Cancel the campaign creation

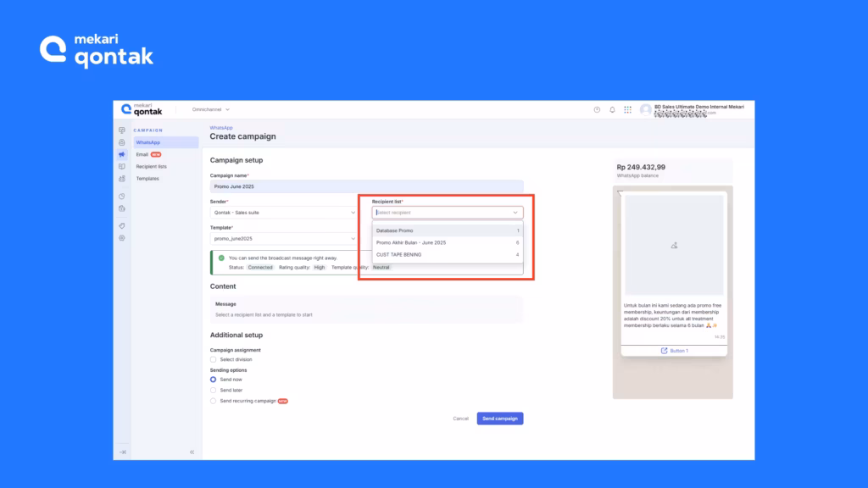coord(460,419)
